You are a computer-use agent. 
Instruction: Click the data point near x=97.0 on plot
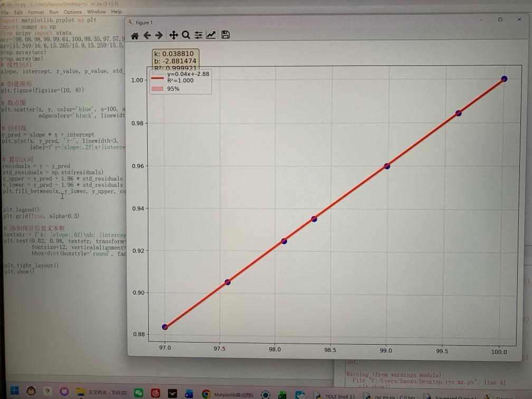click(x=165, y=327)
